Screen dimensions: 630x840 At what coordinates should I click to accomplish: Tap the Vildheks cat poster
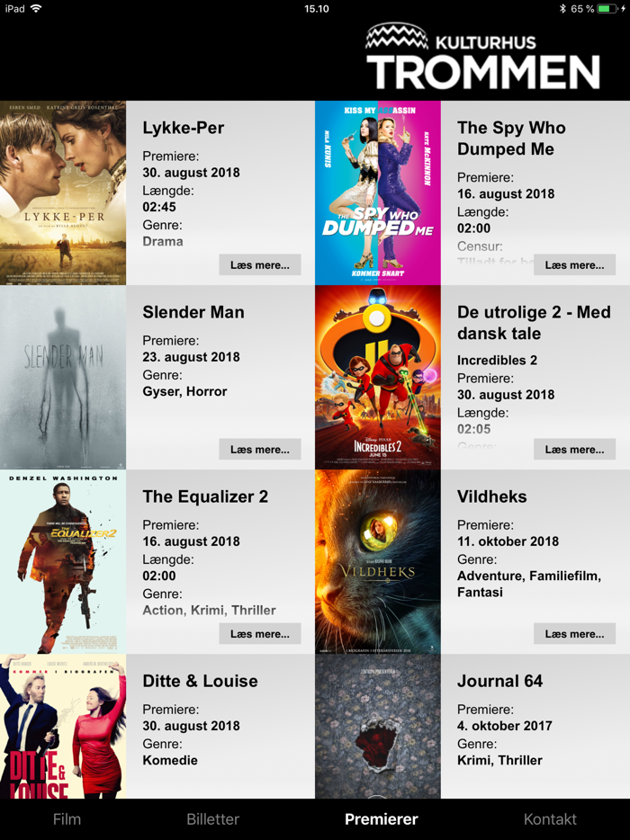pyautogui.click(x=377, y=561)
